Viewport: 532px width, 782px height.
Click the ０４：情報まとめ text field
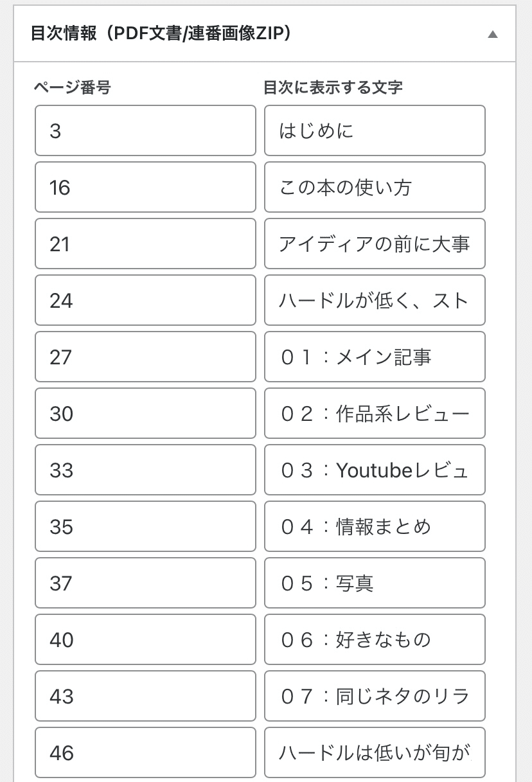coord(375,526)
